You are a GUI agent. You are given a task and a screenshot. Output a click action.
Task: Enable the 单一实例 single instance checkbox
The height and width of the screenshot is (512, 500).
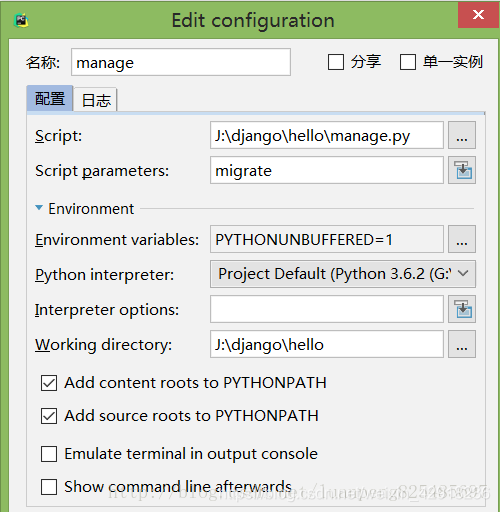point(408,62)
